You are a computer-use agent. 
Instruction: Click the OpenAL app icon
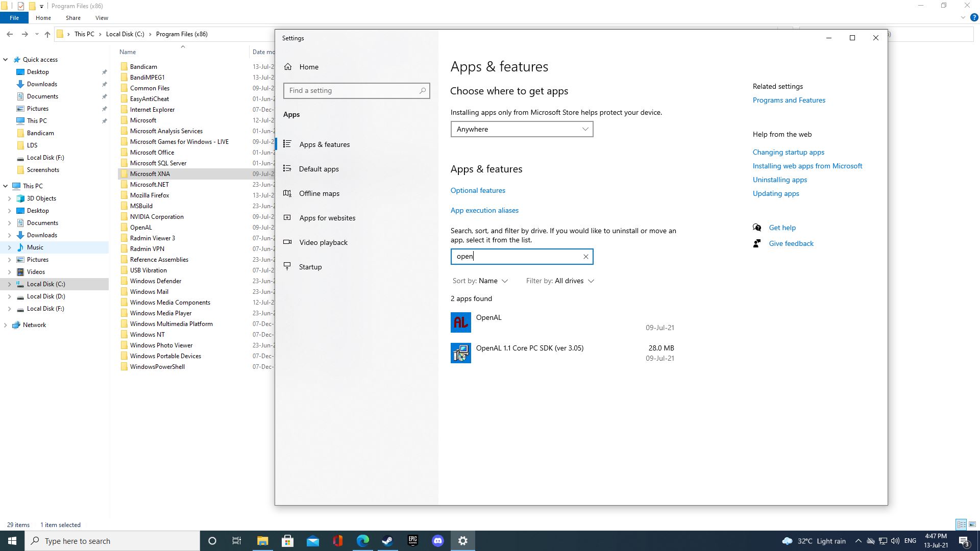[460, 322]
